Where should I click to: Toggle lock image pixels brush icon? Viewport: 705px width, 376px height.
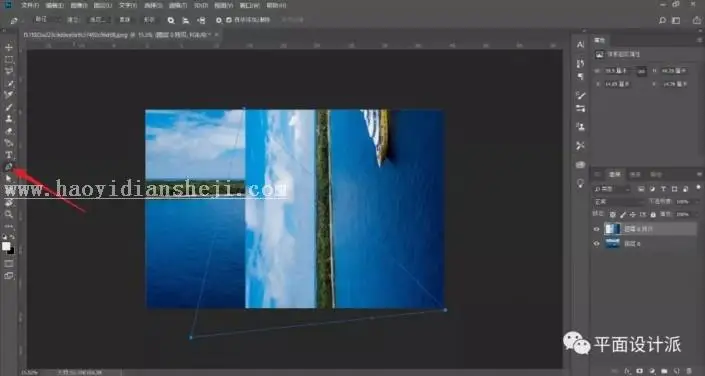point(623,215)
